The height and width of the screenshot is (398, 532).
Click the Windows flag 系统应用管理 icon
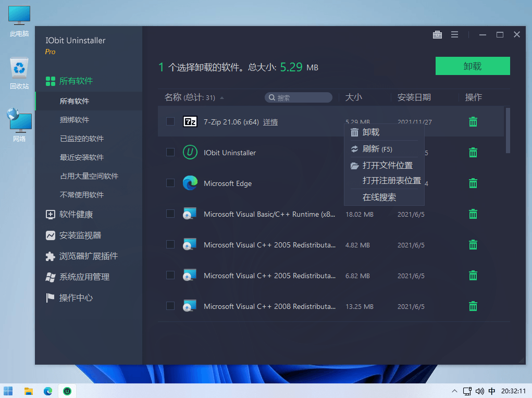[x=50, y=277]
